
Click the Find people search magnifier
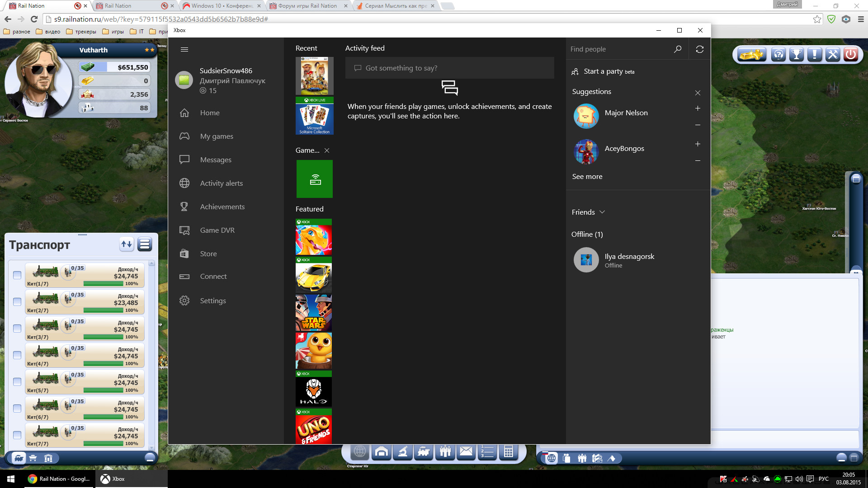[x=677, y=49]
